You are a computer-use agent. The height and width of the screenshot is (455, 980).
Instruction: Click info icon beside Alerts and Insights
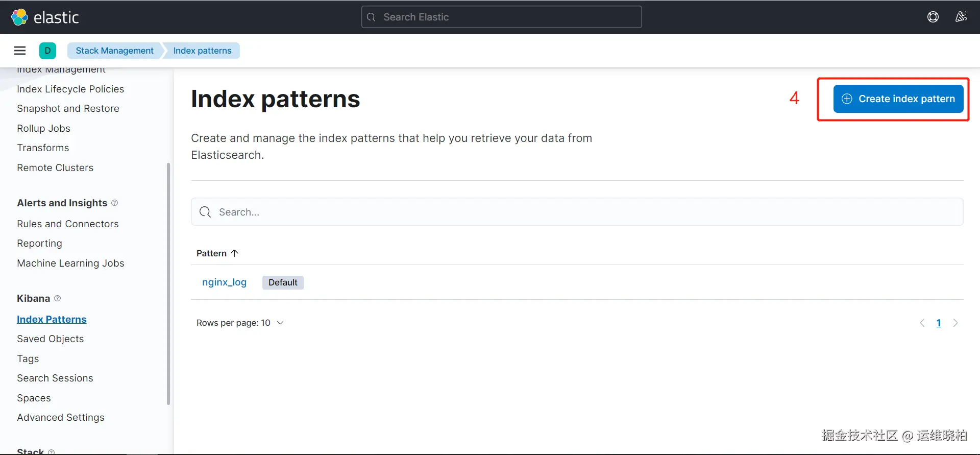point(115,203)
